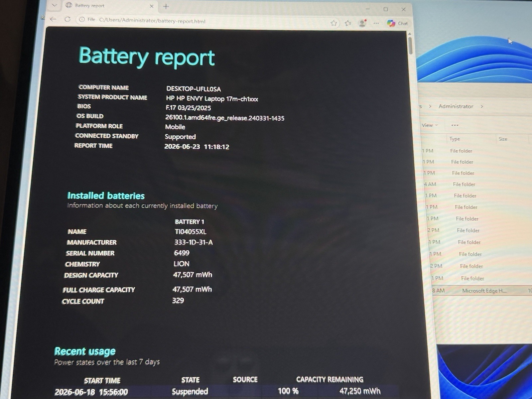Click the scrollbar up arrow in Edge
Image resolution: width=532 pixels, height=399 pixels.
tap(410, 34)
